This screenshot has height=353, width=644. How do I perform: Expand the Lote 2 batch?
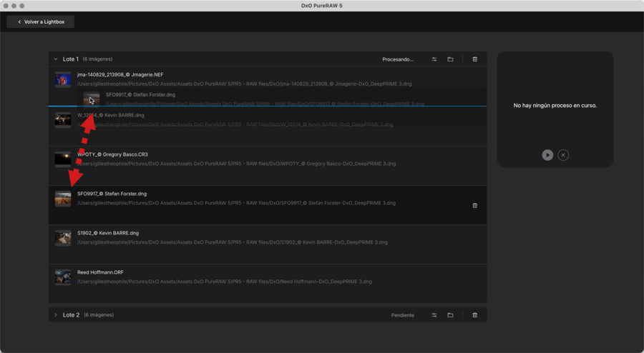tap(56, 315)
